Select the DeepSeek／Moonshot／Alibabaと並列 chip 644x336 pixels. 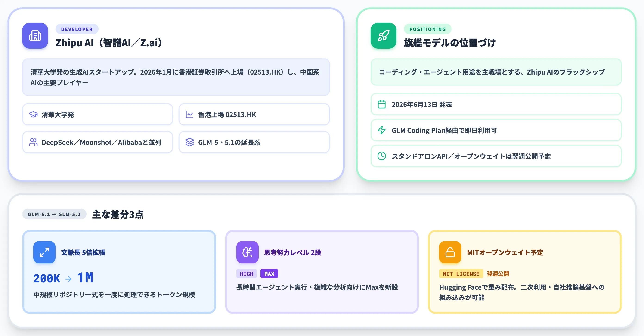(97, 142)
